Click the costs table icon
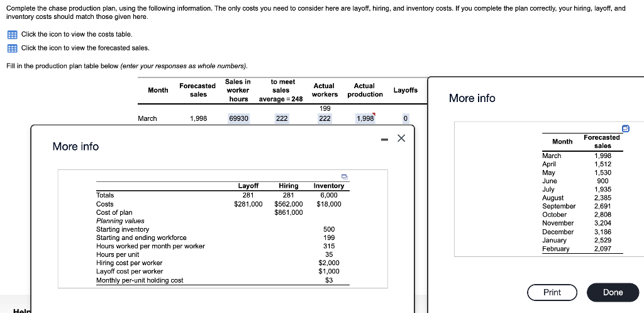Viewport: 644px width, 313px height. click(13, 34)
